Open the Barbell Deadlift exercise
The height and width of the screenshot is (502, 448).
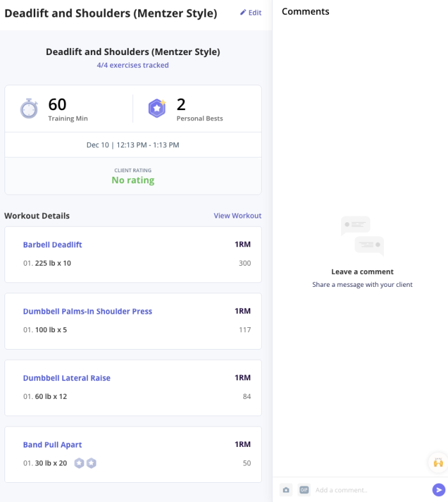click(52, 245)
